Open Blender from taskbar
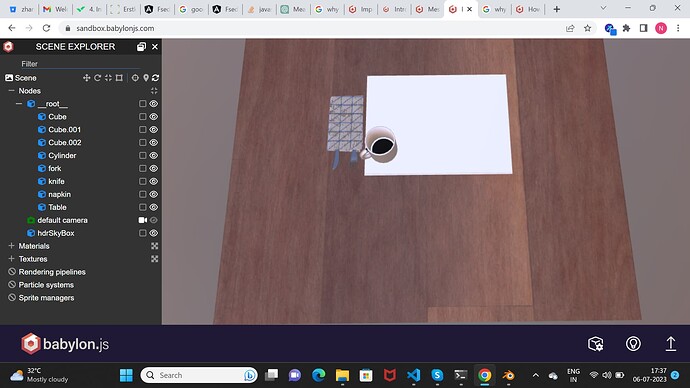Screen dimensions: 690x388 coord(508,375)
